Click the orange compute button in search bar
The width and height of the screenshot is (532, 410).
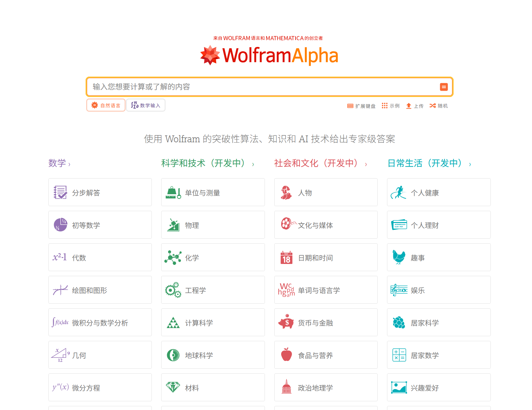(x=444, y=87)
